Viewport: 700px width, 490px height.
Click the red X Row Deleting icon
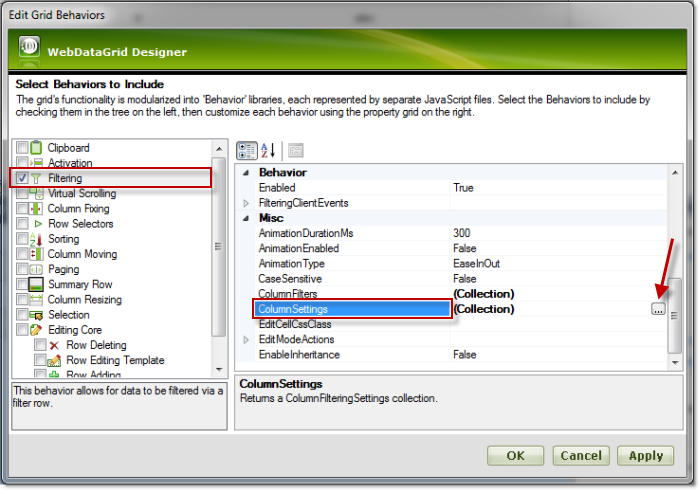pyautogui.click(x=55, y=345)
